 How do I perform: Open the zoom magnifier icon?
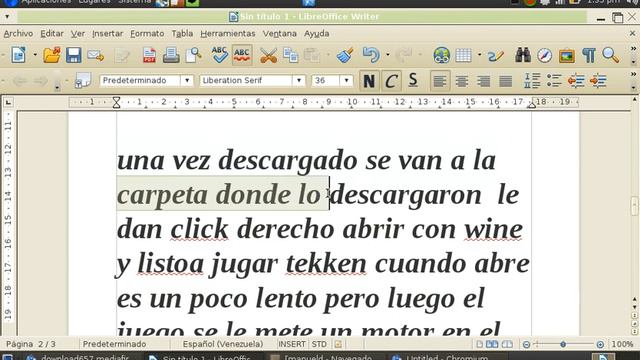pyautogui.click(x=611, y=55)
